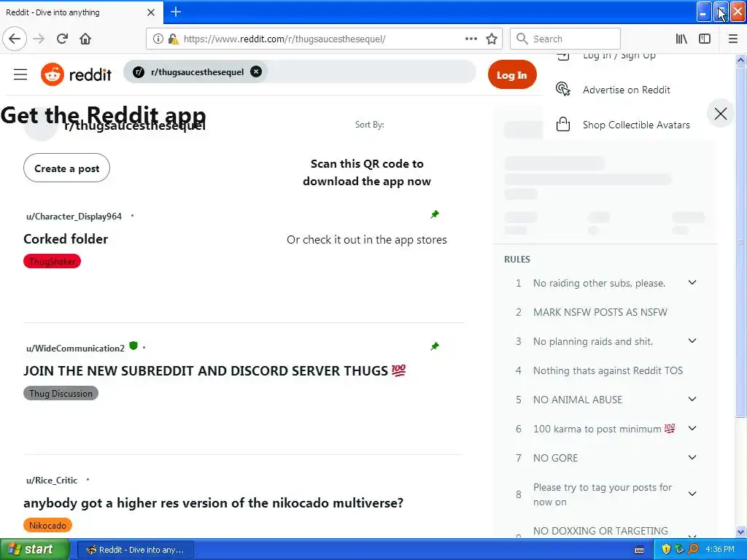The width and height of the screenshot is (747, 560).
Task: Click the orange Nikocado flair tag
Action: click(47, 525)
